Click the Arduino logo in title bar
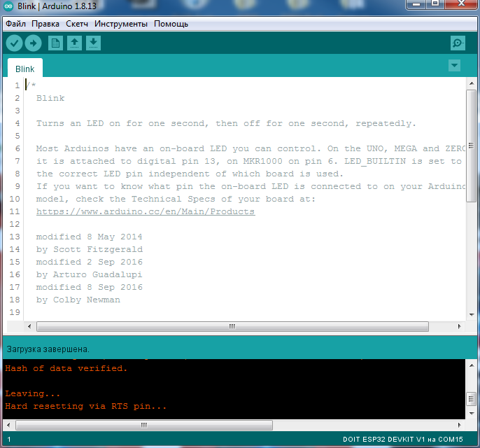Screen dimensions: 480x448 tap(8, 6)
